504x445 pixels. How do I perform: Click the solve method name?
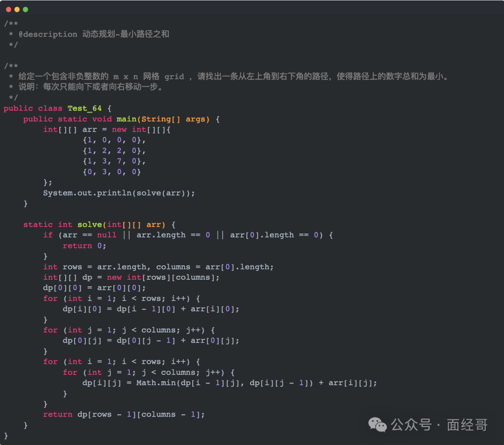click(x=90, y=224)
